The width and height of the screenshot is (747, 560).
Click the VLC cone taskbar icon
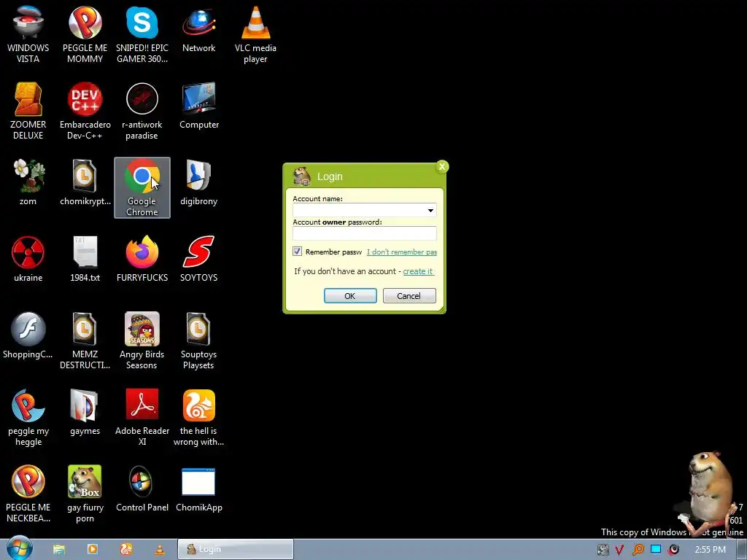(160, 550)
